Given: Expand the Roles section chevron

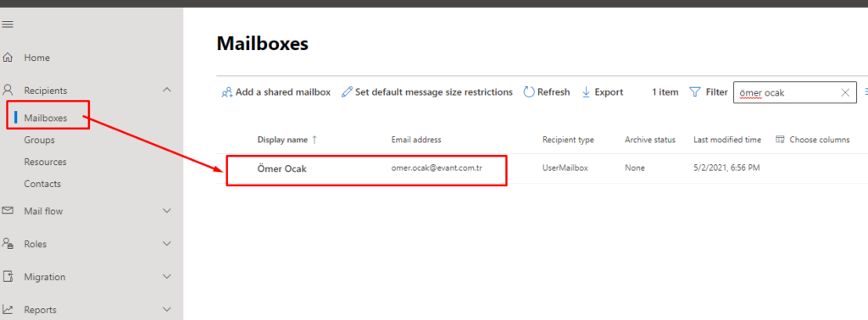Looking at the screenshot, I should point(167,244).
